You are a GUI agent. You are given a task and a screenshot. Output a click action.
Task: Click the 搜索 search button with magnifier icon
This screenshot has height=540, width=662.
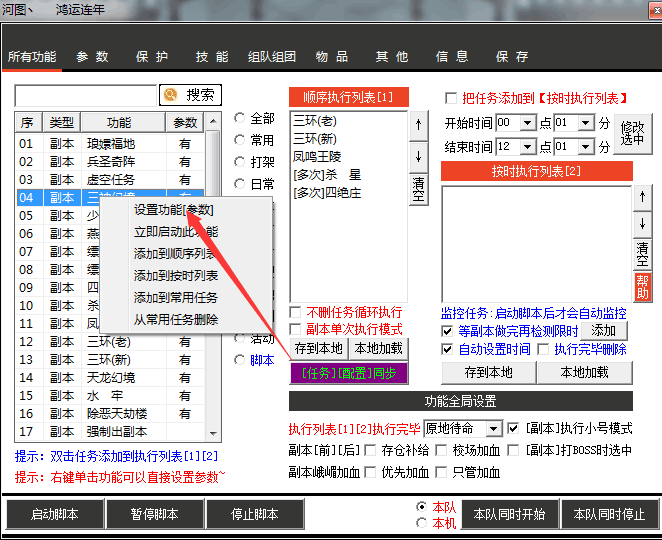point(189,95)
